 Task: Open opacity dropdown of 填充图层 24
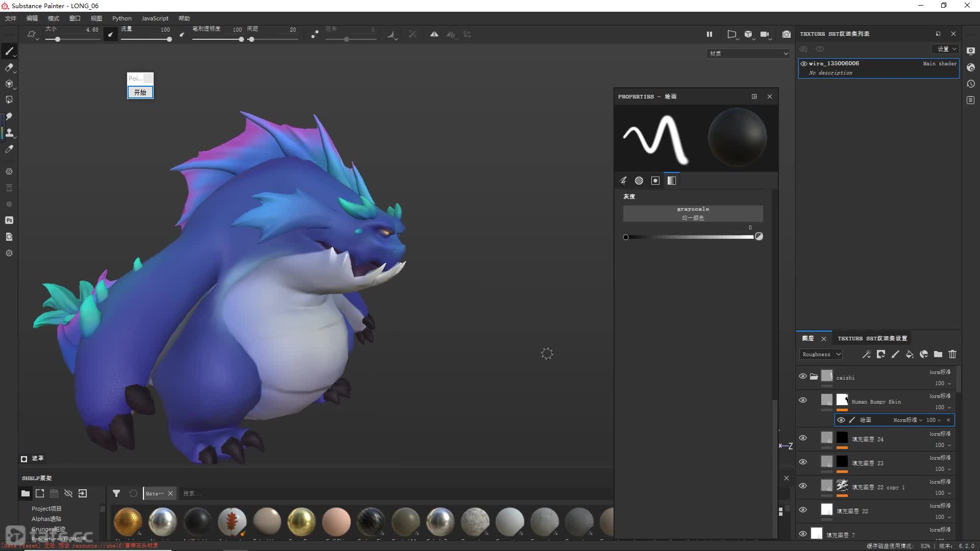(943, 445)
